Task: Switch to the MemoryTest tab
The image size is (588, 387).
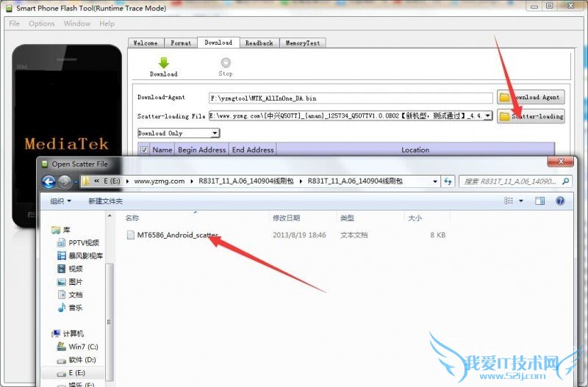Action: point(303,43)
